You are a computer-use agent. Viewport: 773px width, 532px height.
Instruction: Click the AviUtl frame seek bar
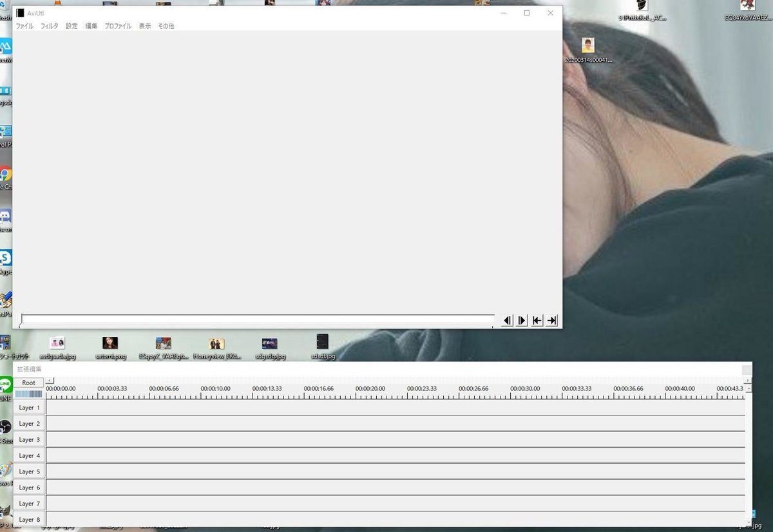pos(257,320)
